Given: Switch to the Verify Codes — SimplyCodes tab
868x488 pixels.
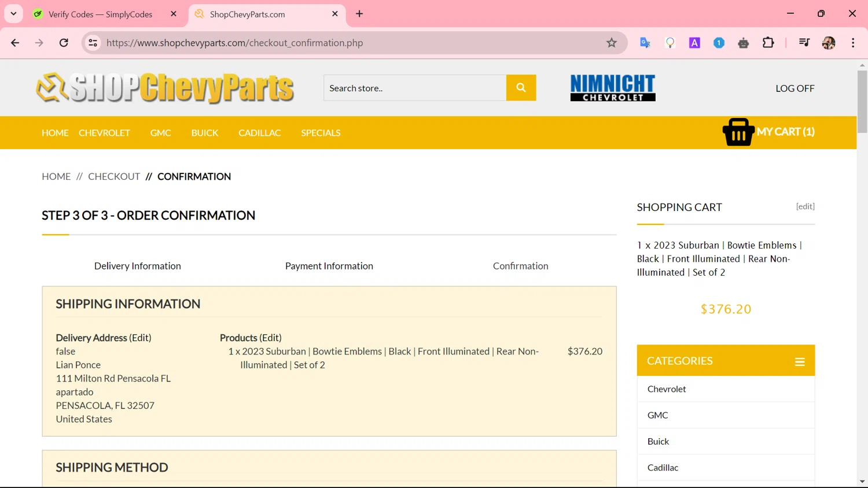Looking at the screenshot, I should click(101, 14).
